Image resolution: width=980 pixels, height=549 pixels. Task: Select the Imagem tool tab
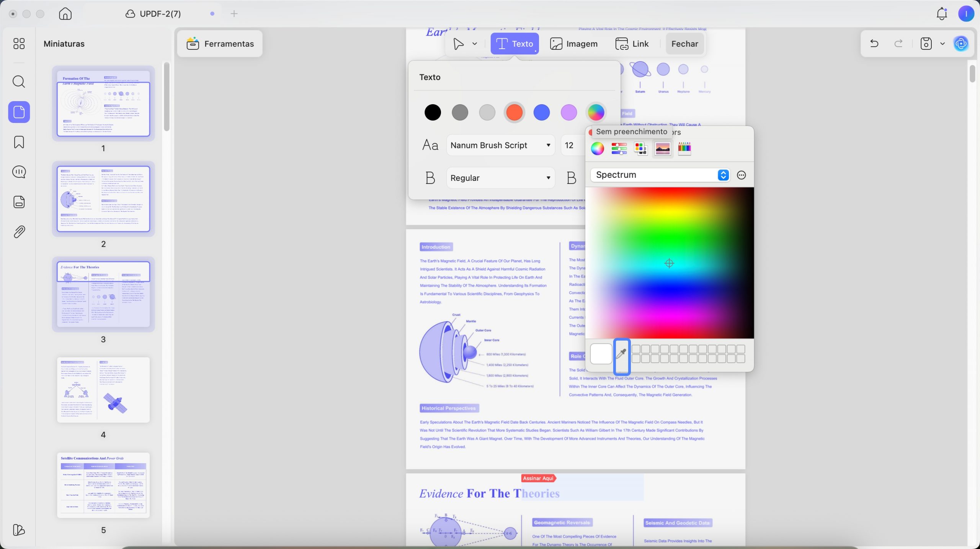573,44
